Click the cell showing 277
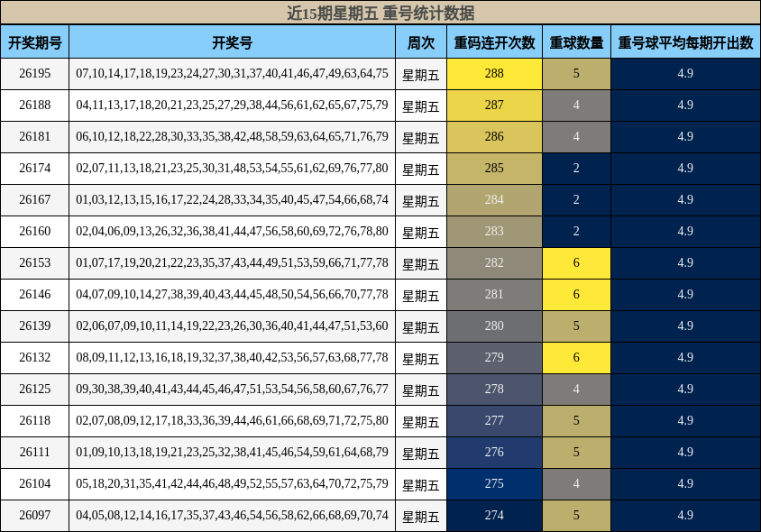761x532 pixels. [494, 421]
